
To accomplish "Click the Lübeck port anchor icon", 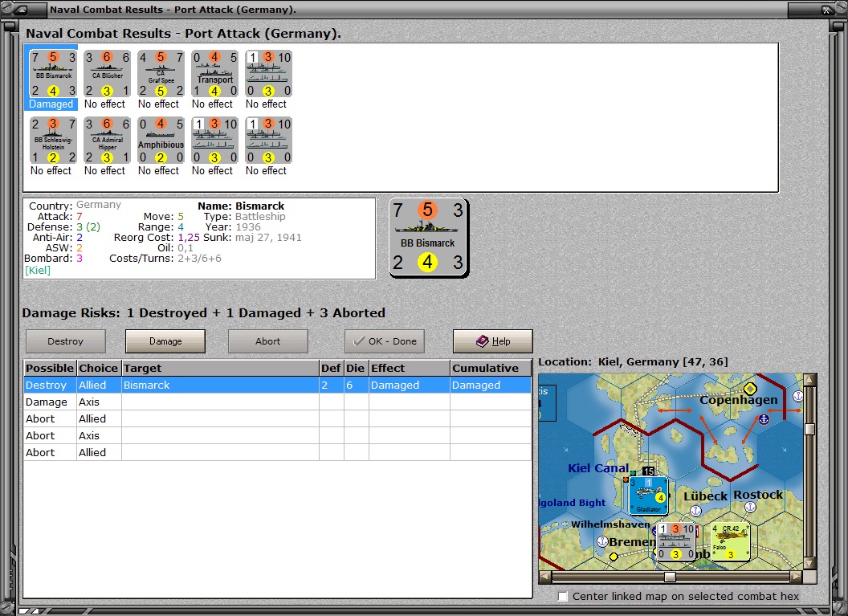I will tap(696, 511).
